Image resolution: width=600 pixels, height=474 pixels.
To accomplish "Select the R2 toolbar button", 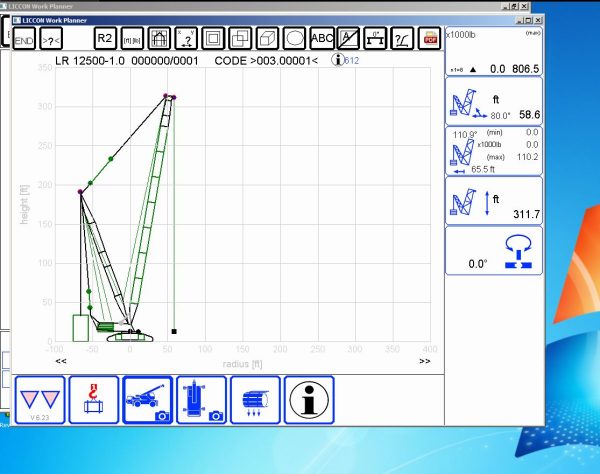I will (x=105, y=38).
